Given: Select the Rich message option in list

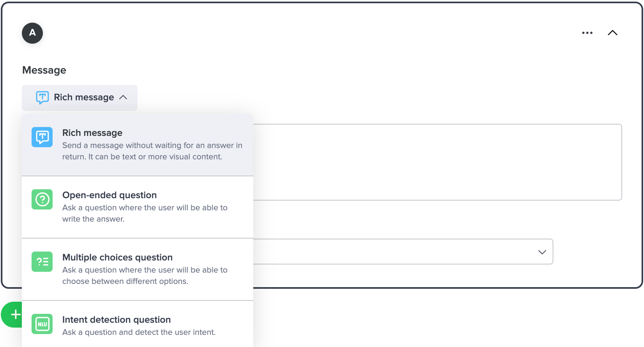Looking at the screenshot, I should click(138, 145).
